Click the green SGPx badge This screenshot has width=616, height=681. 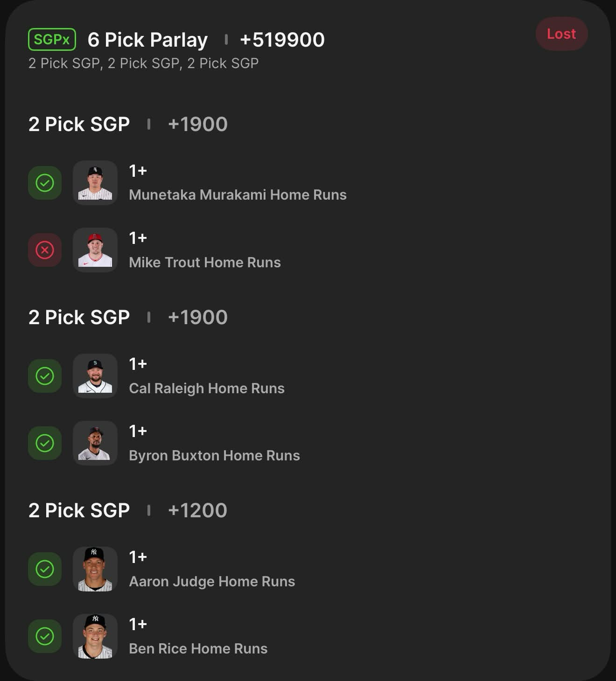pyautogui.click(x=52, y=40)
